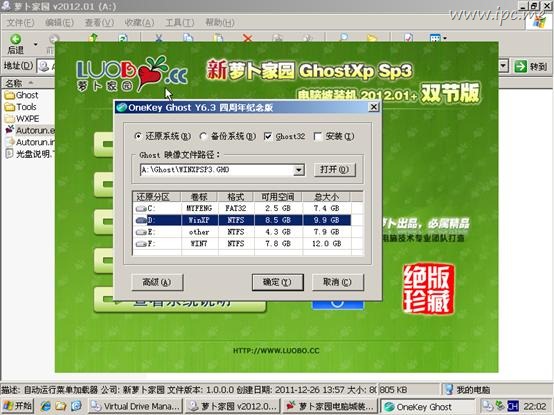Click the 转到 go button
Screen dimensions: 554x415
(x=531, y=66)
